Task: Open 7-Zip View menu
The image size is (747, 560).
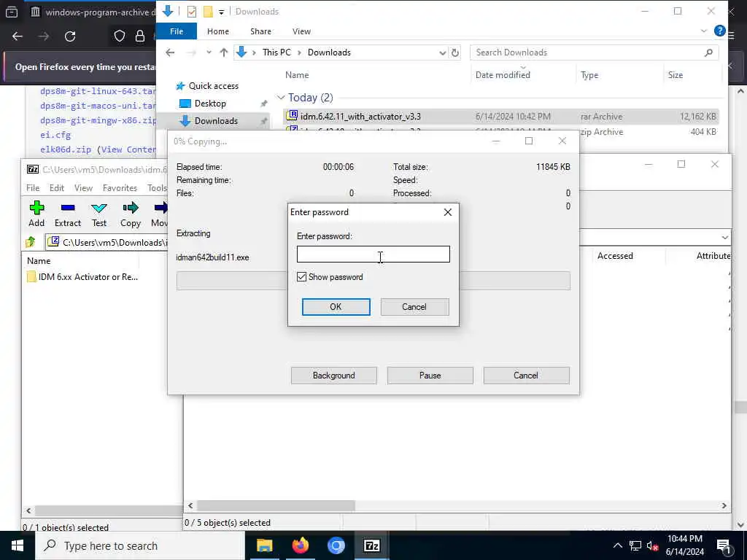Action: tap(83, 187)
